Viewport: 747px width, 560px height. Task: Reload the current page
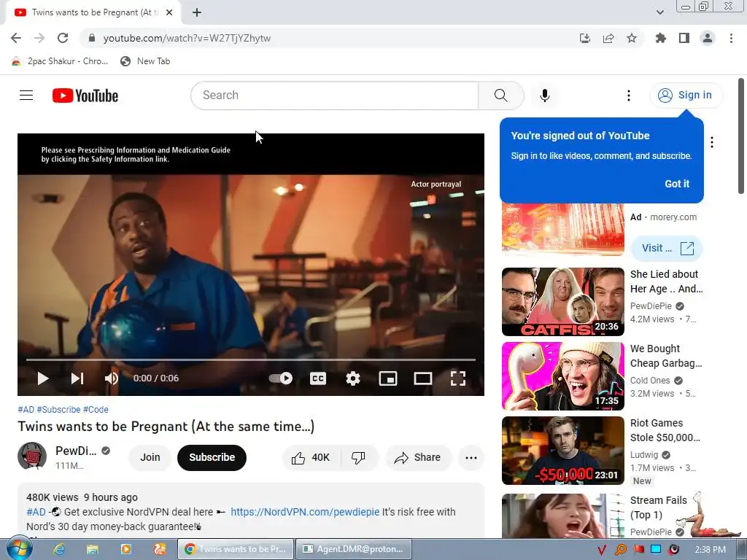(x=63, y=38)
